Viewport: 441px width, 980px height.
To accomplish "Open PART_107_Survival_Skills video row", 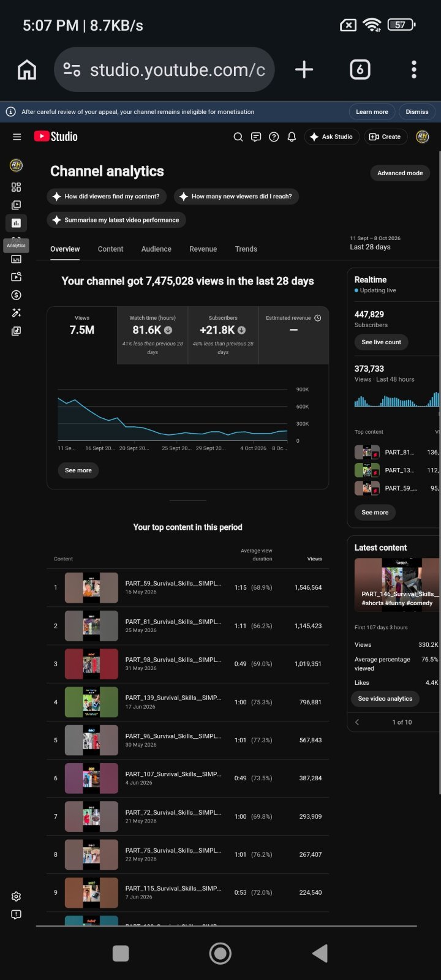I will (187, 778).
